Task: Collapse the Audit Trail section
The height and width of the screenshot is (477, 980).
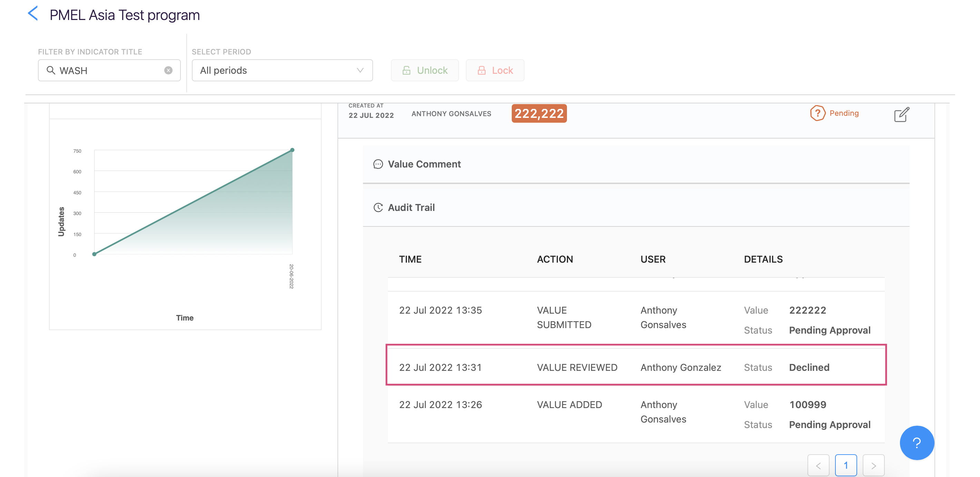Action: point(411,207)
